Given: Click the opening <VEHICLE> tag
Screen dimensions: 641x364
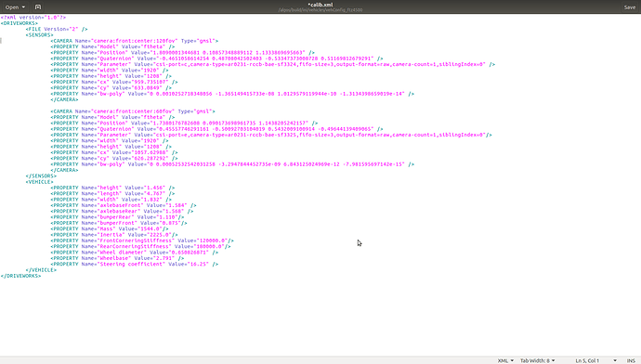Looking at the screenshot, I should pos(39,182).
